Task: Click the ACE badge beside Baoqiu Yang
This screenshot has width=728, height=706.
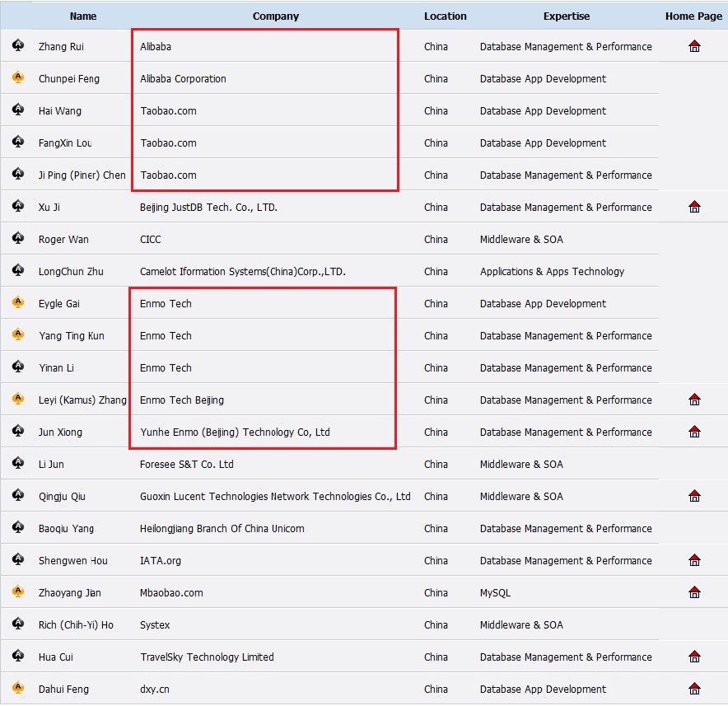Action: coord(18,526)
